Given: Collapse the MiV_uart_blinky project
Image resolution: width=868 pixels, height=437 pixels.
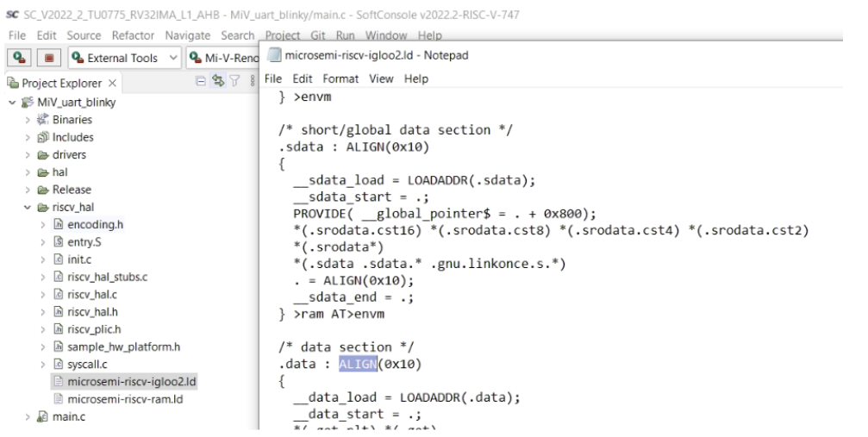Looking at the screenshot, I should (12, 103).
